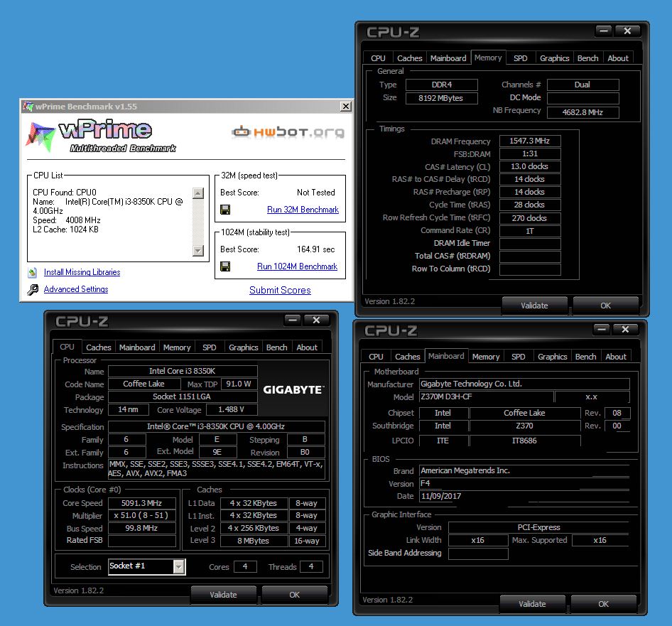Image resolution: width=672 pixels, height=626 pixels.
Task: Open Memory tab in CPU-Z CPU window
Action: click(177, 347)
